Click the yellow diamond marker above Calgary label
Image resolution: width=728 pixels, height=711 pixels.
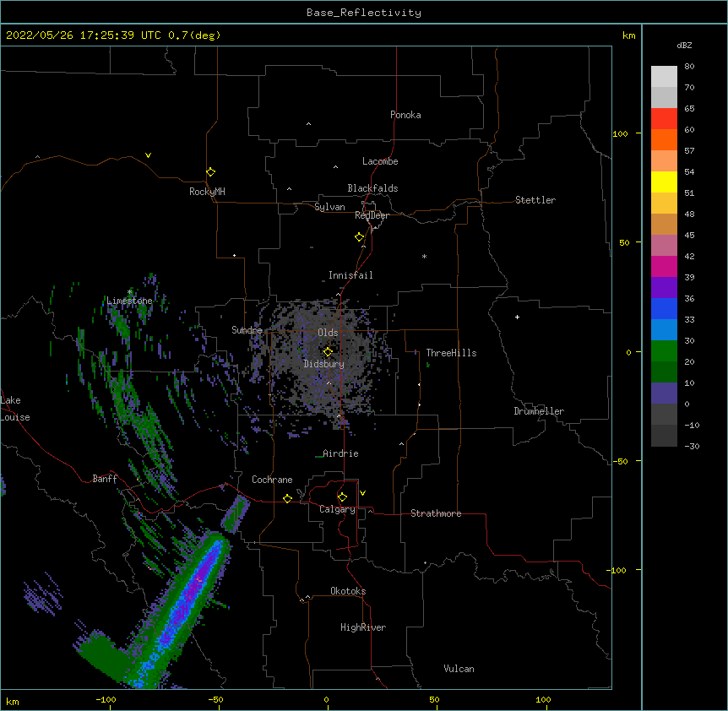click(x=342, y=497)
